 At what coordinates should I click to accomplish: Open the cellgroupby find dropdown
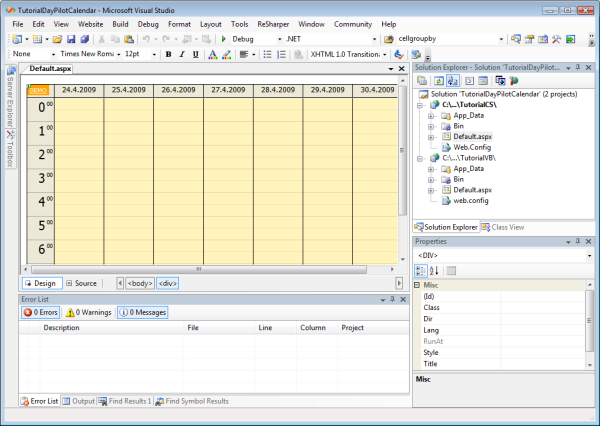tap(501, 39)
